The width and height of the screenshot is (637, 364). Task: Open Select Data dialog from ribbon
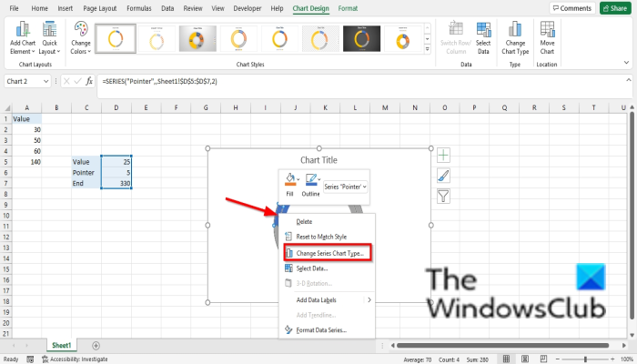pos(483,38)
